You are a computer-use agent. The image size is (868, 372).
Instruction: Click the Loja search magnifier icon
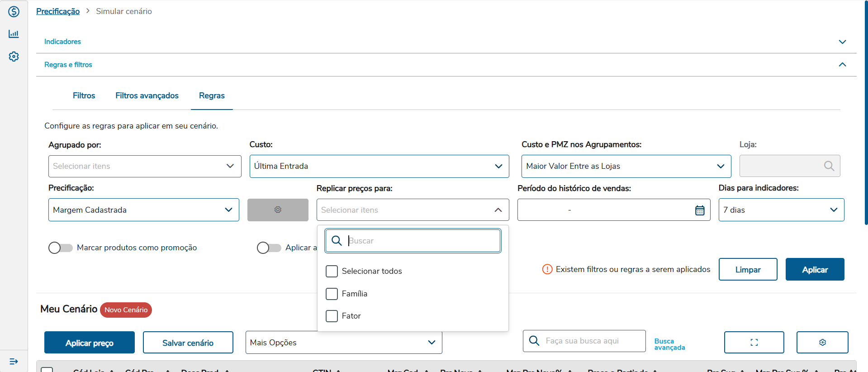point(829,166)
